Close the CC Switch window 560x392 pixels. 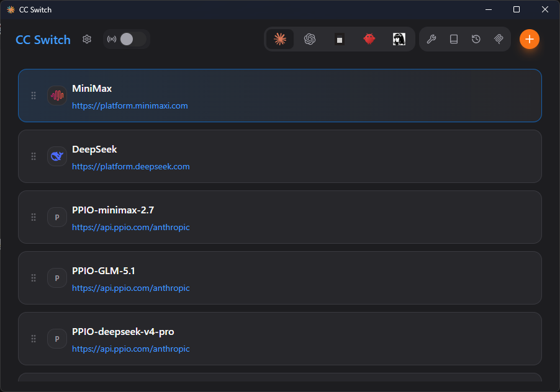pos(544,9)
